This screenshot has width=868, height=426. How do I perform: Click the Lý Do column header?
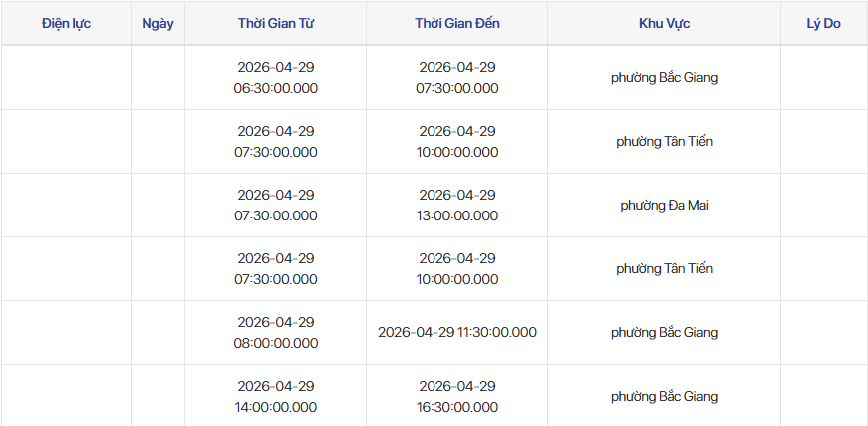[824, 23]
